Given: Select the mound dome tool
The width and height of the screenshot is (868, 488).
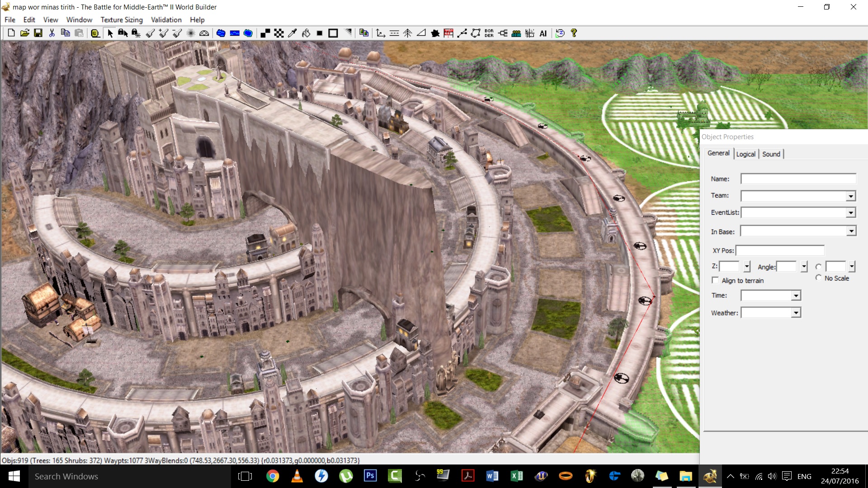Looking at the screenshot, I should (x=204, y=33).
